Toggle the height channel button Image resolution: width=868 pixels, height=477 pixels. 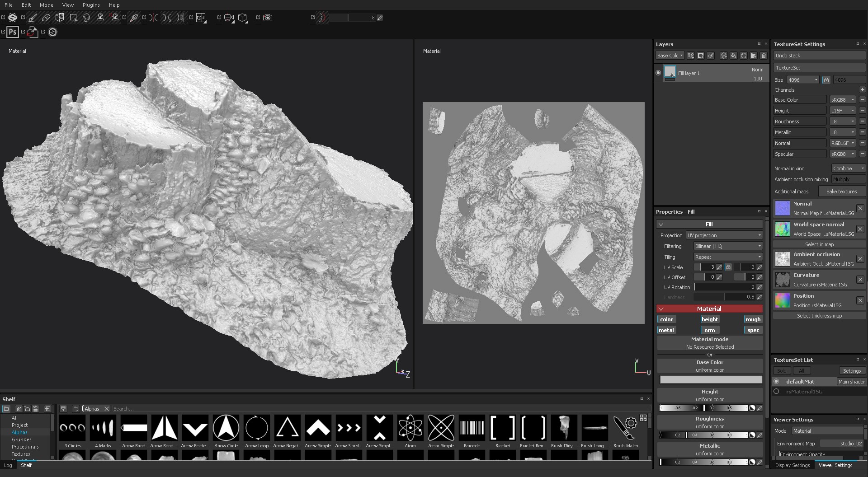click(709, 319)
